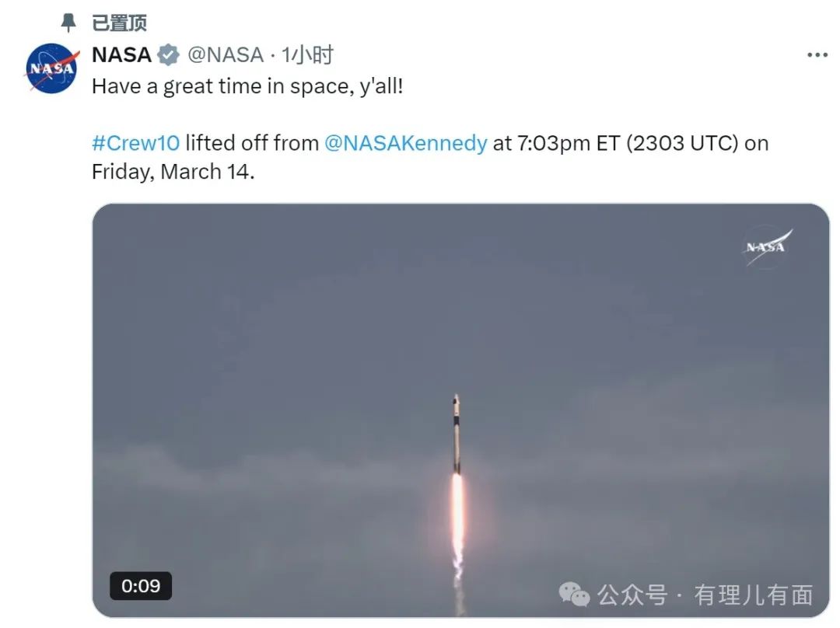
Task: Open the @NASA handle link
Action: [226, 54]
